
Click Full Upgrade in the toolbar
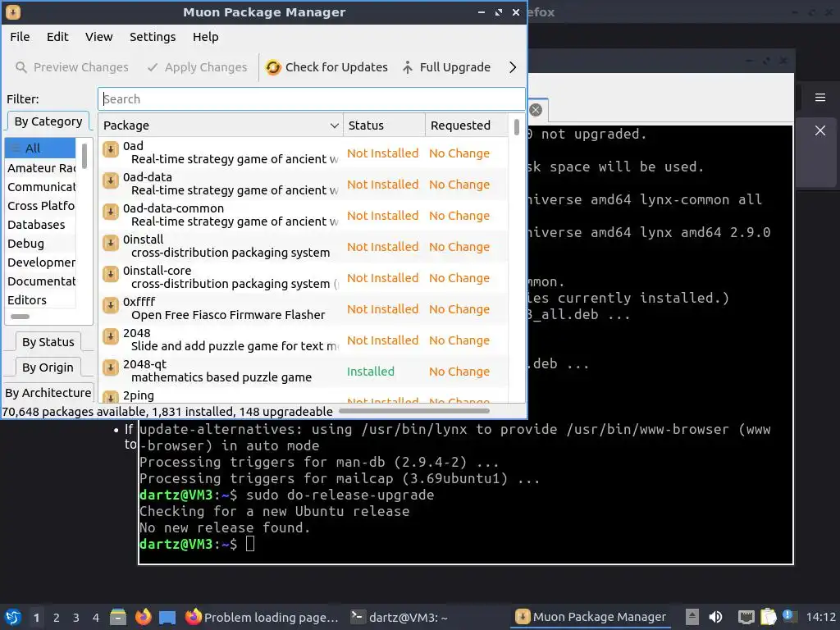tap(446, 67)
